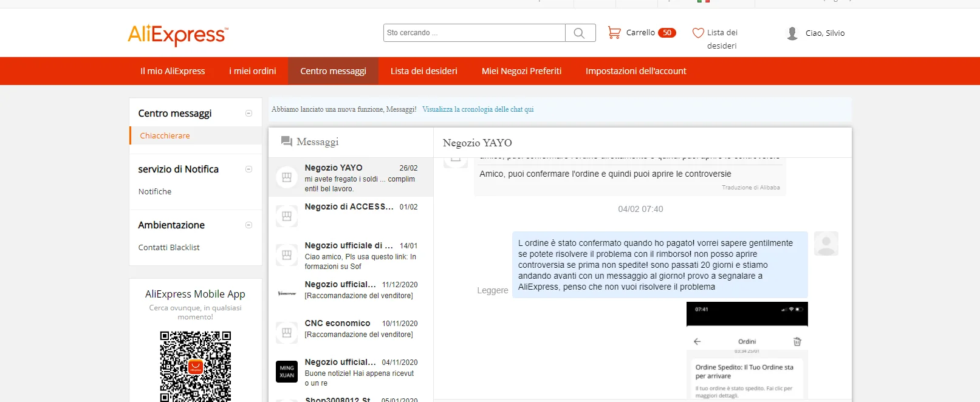The width and height of the screenshot is (980, 402).
Task: Open the CNC economico conversation
Action: coord(351,333)
